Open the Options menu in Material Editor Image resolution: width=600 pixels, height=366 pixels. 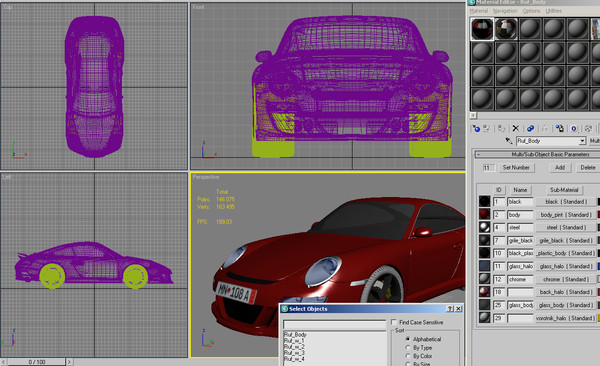click(x=532, y=11)
